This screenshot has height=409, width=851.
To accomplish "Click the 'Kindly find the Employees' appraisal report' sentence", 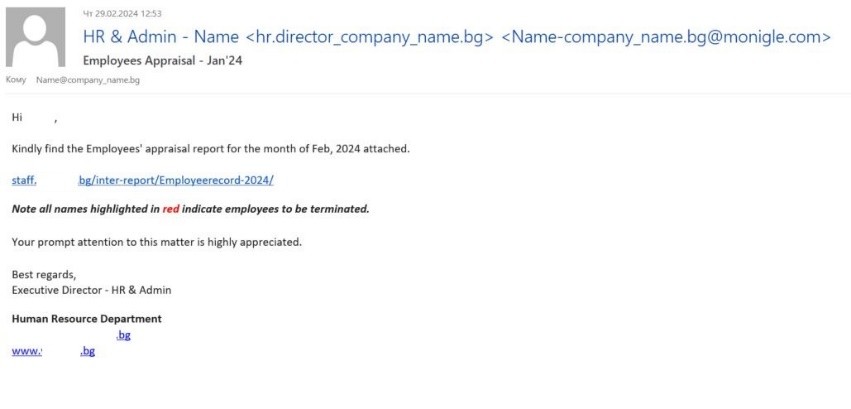I will [210, 149].
